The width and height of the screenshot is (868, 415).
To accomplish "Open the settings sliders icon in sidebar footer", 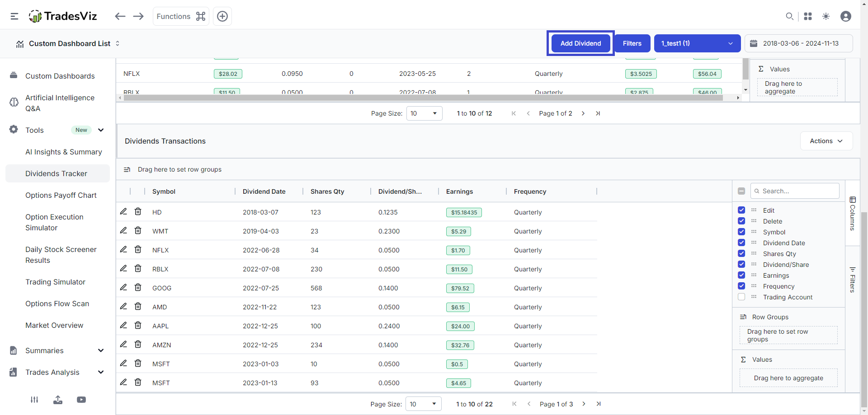I will (34, 400).
